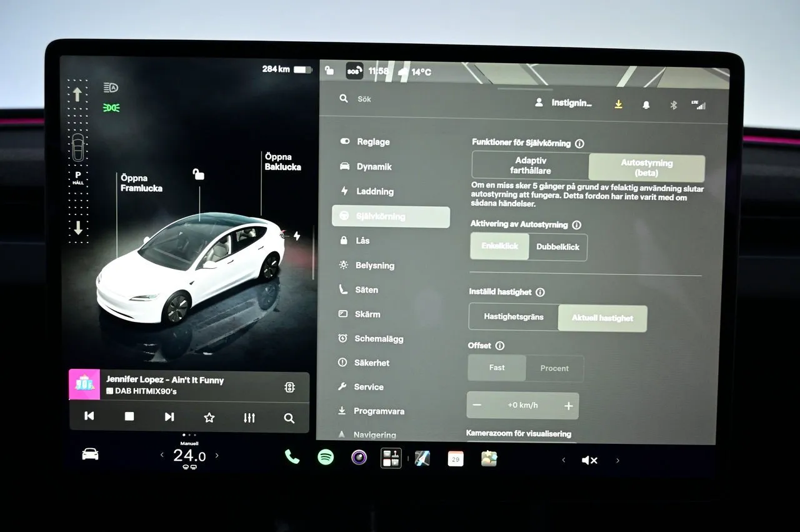Screen dimensions: 800x532
Task: Select Adaptiv farthållare option
Action: (x=531, y=166)
